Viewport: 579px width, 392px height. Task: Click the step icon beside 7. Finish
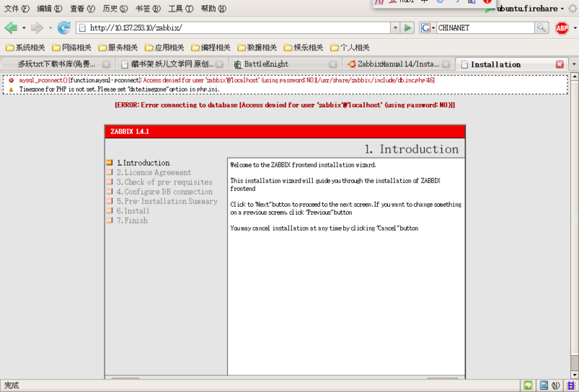point(110,220)
